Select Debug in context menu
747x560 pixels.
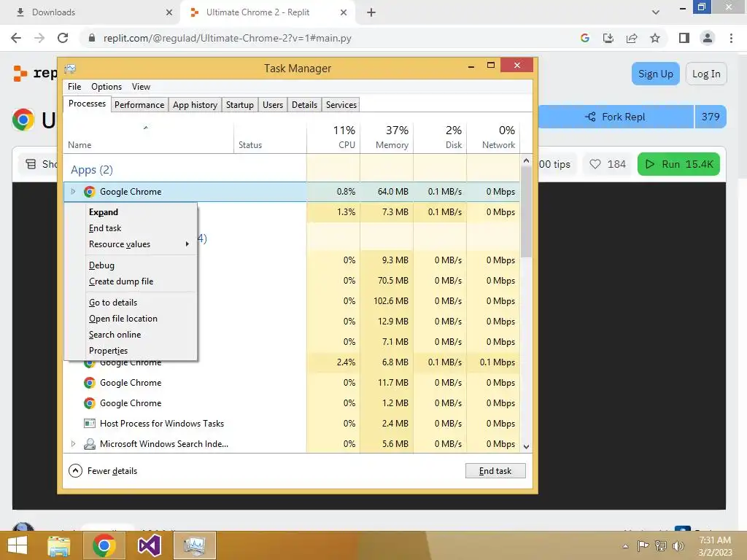(x=131, y=265)
